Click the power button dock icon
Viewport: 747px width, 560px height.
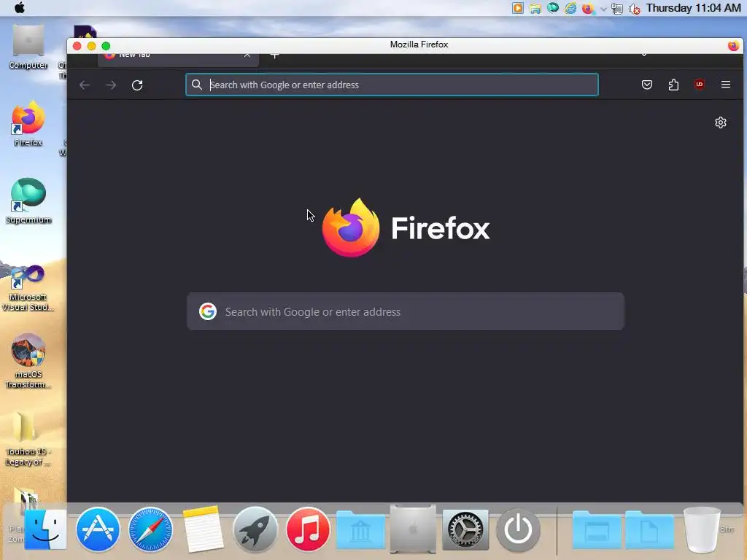coord(518,529)
